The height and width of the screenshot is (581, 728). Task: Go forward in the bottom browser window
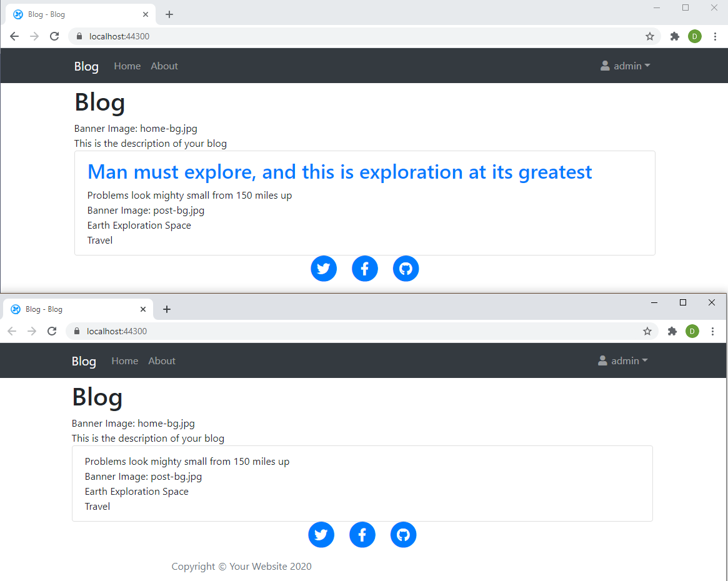[32, 331]
